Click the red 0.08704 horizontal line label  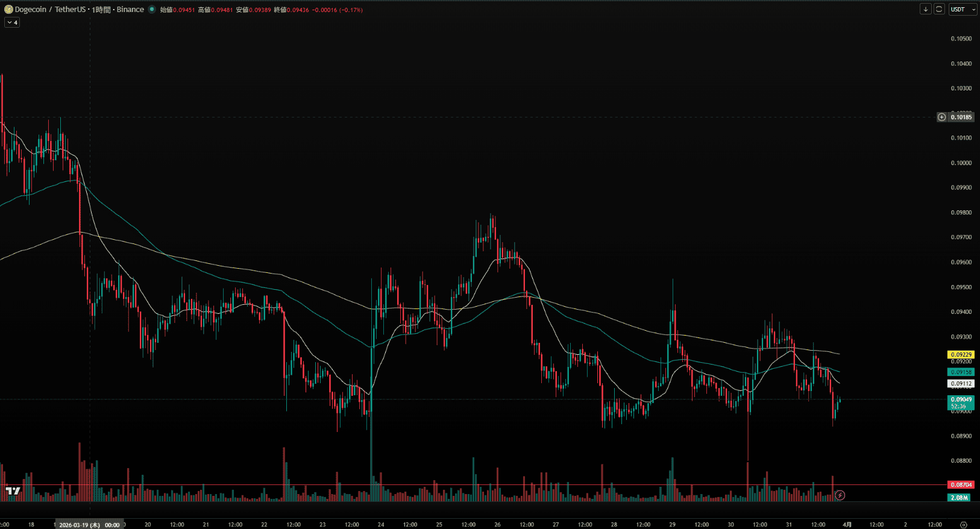[961, 485]
